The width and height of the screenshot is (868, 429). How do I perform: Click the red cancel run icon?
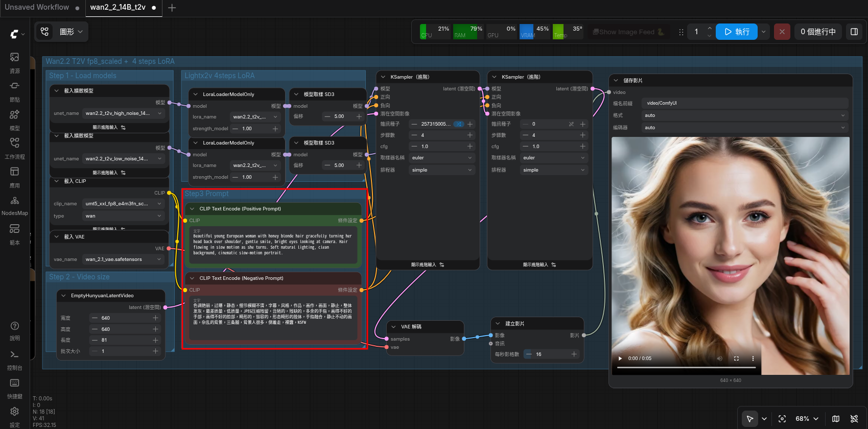coord(782,32)
